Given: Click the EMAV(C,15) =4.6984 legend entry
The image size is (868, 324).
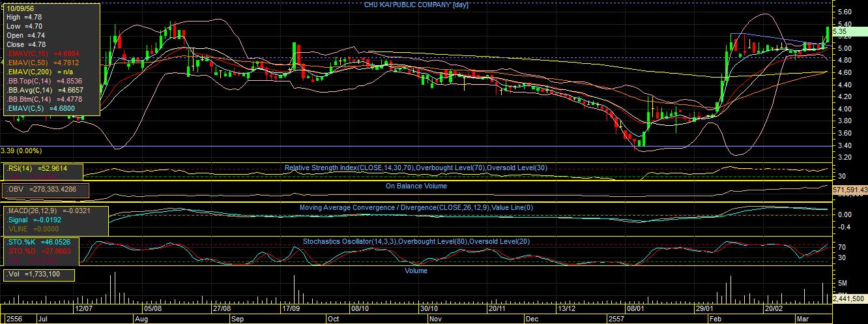Looking at the screenshot, I should [43, 53].
